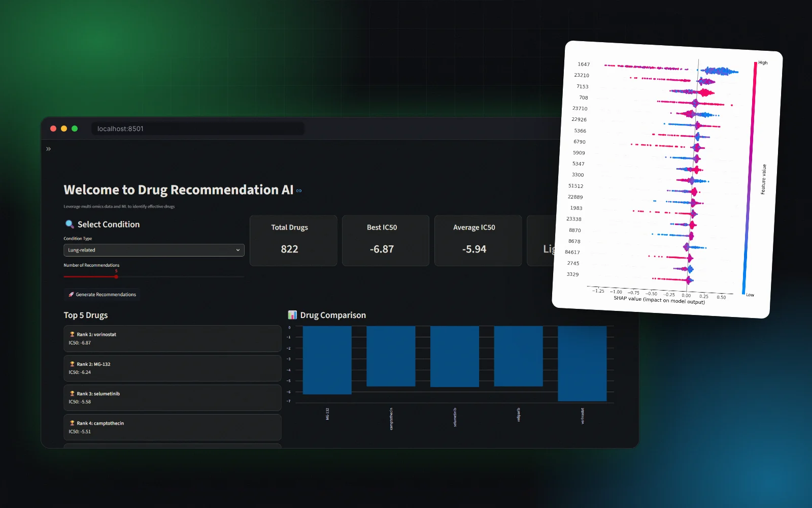The height and width of the screenshot is (508, 812).
Task: Click the green maximize window button
Action: tap(75, 129)
